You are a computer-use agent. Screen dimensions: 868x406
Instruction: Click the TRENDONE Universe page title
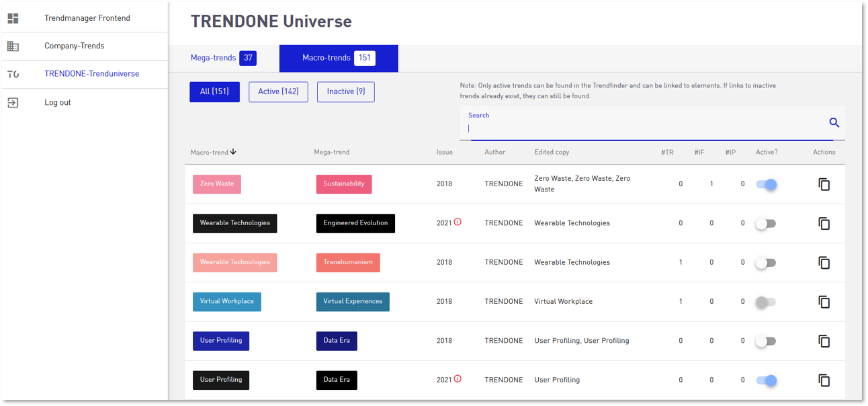pos(271,22)
